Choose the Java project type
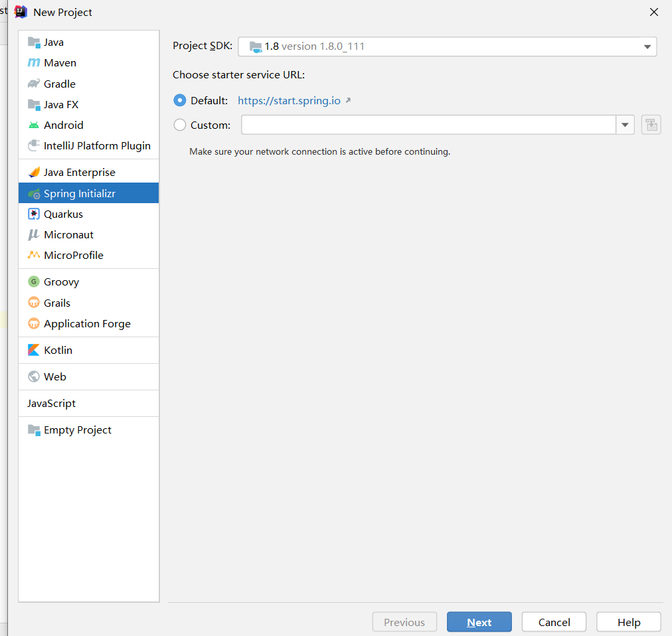672x636 pixels. point(89,42)
